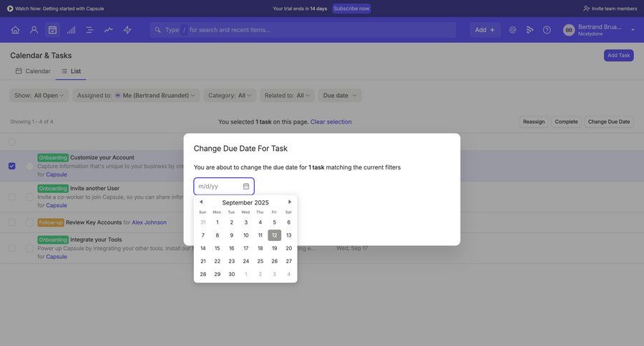
Task: Click the Watch Now play icon
Action: click(10, 9)
